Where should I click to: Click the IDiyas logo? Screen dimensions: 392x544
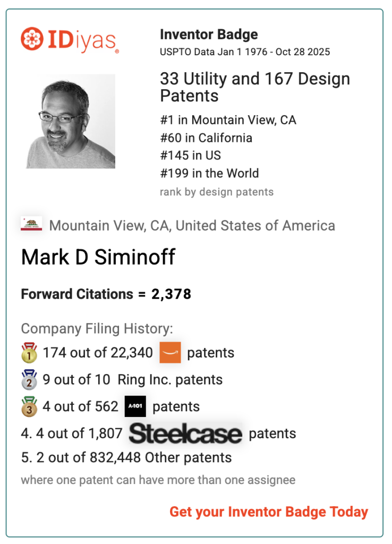pyautogui.click(x=70, y=40)
